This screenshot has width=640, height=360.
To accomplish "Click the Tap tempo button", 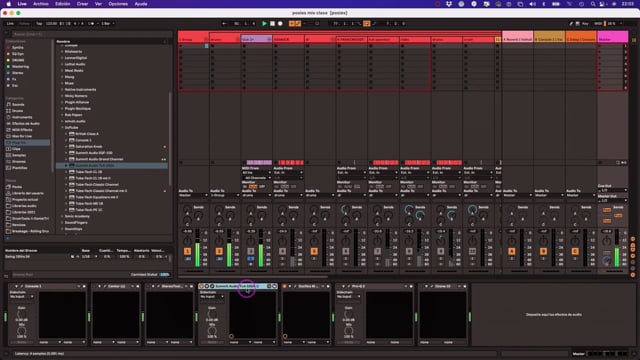I will (x=39, y=24).
